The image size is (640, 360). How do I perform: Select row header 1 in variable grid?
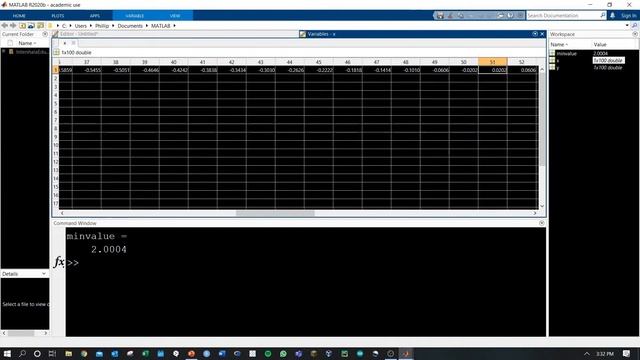coord(56,70)
